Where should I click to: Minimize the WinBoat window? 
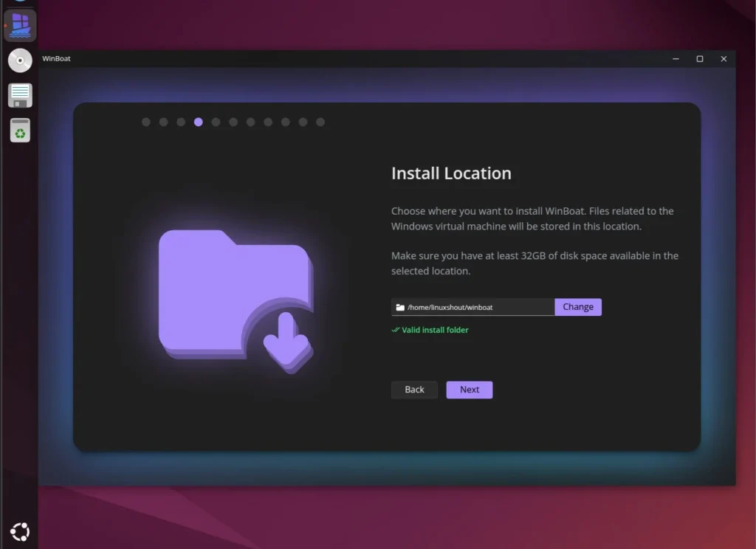tap(676, 59)
